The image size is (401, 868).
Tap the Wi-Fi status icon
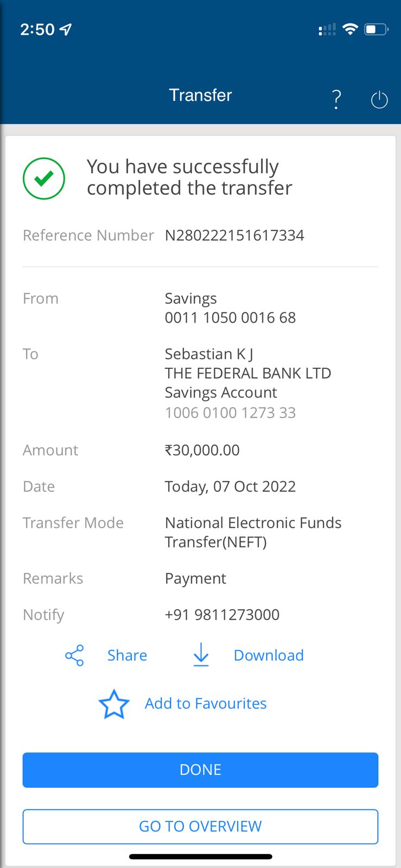[351, 29]
